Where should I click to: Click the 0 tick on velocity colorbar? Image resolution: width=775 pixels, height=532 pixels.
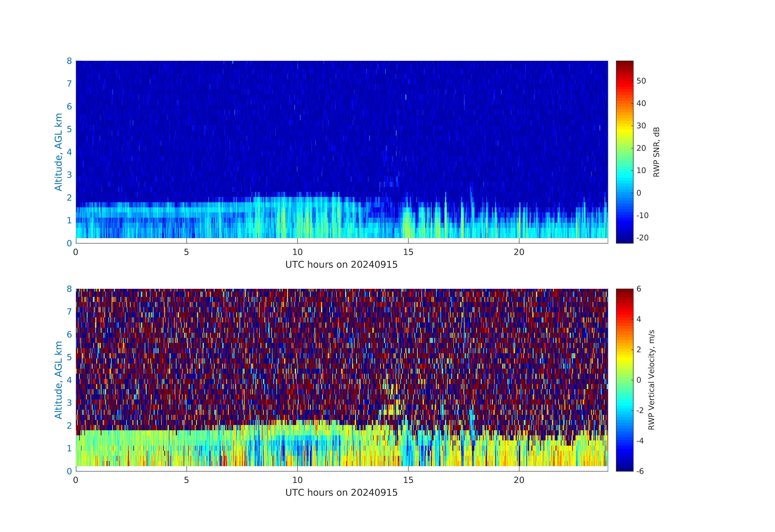(x=639, y=380)
